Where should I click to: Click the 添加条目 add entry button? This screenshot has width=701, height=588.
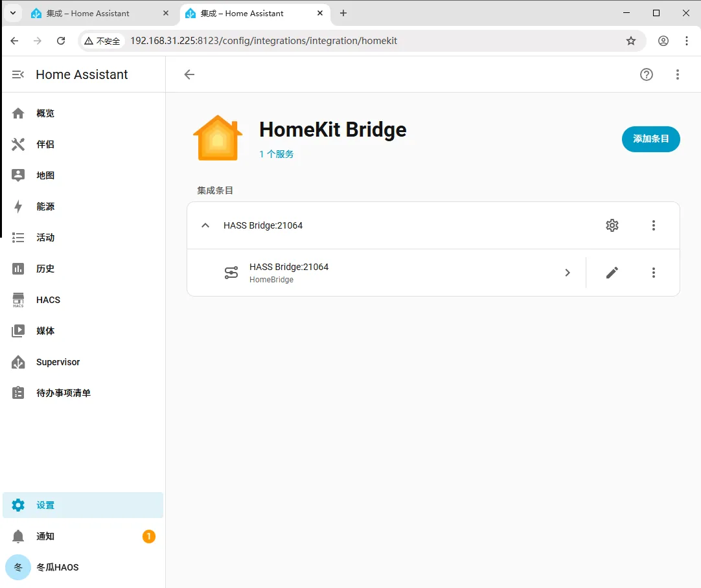point(651,139)
